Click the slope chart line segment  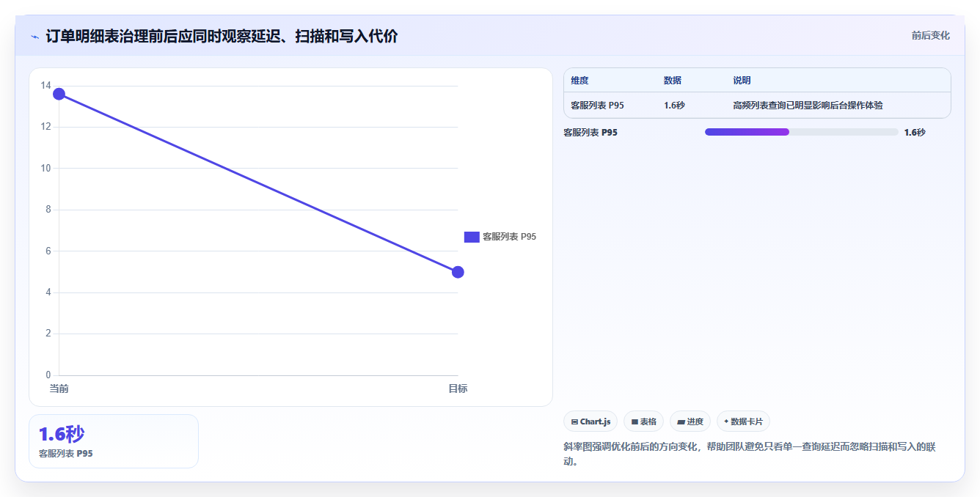258,183
